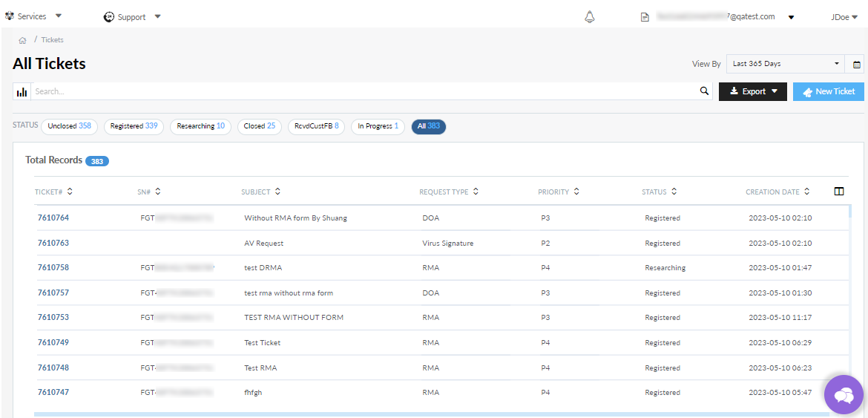Filter by Unclosed status
Viewport: 868px width, 418px height.
69,126
